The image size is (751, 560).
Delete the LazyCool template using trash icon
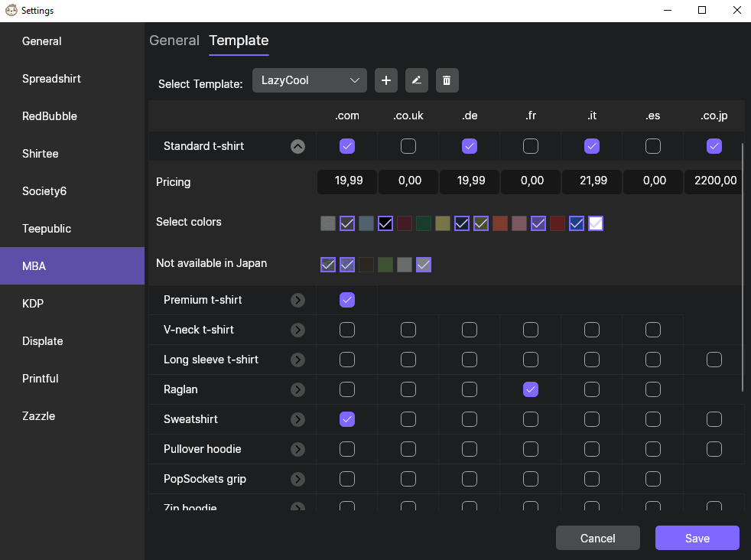click(x=447, y=80)
